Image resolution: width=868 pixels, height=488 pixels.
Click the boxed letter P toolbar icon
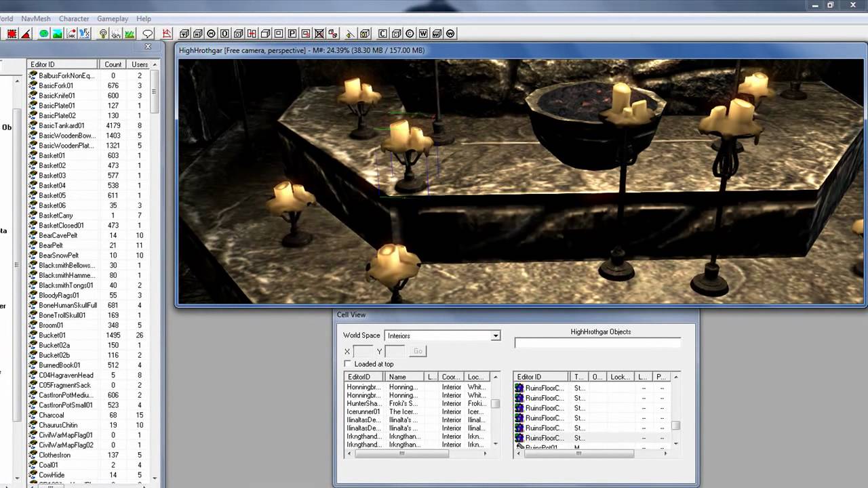click(292, 33)
